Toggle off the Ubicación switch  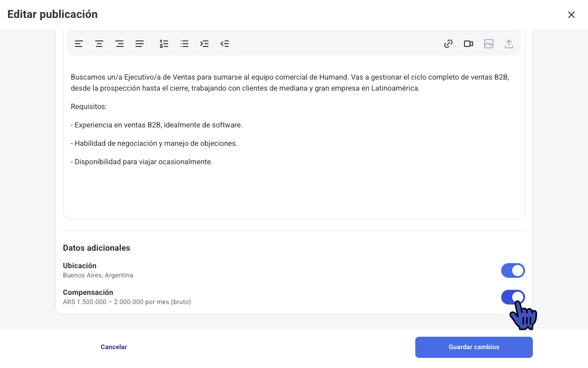pos(513,270)
